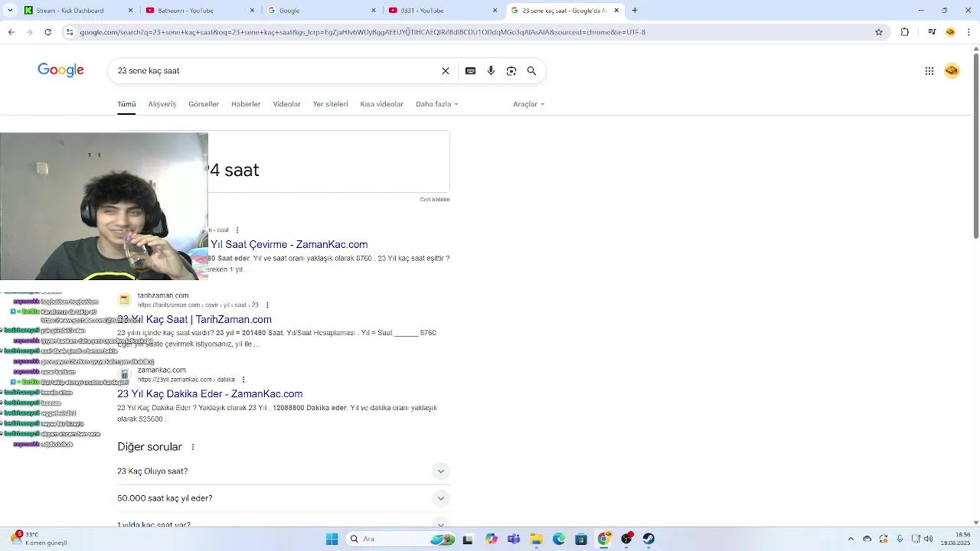
Task: Clear the search box with the X icon
Action: click(446, 70)
